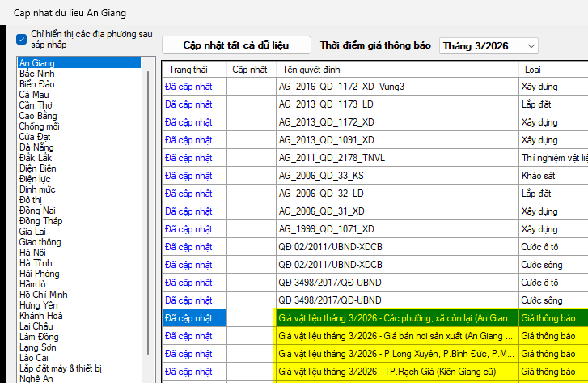Toggle checkbox for showing merged localities only
Screen dimensions: 588x383
22,38
